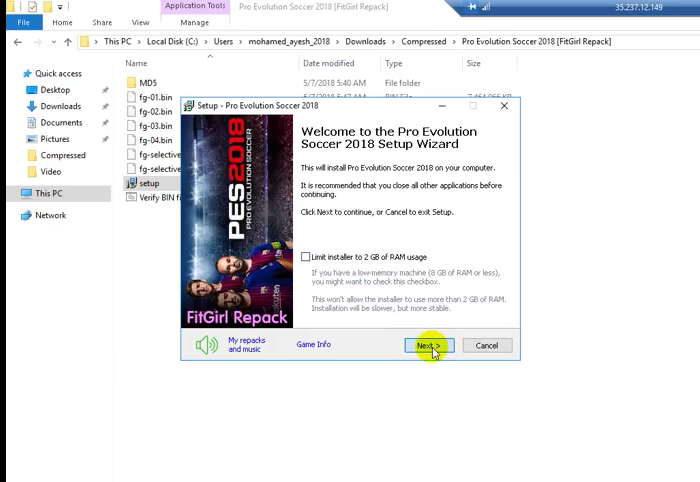Navigate to Downloads breadcrumb in address bar

pos(365,42)
